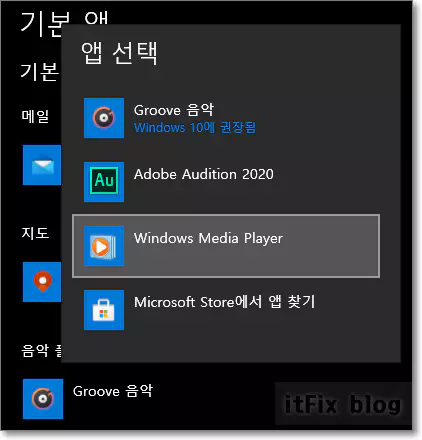The height and width of the screenshot is (440, 422).
Task: Click the 메일 section label
Action: coord(35,116)
